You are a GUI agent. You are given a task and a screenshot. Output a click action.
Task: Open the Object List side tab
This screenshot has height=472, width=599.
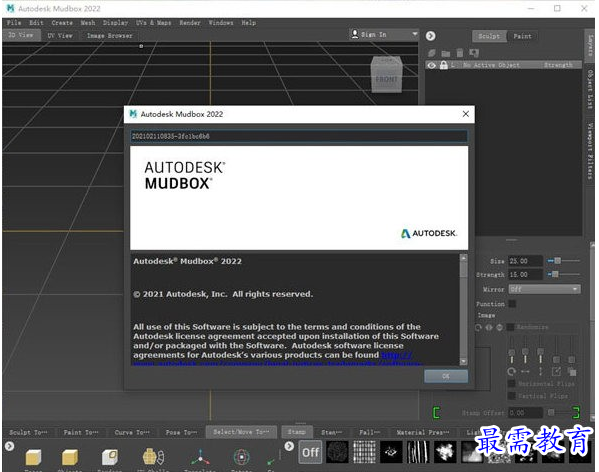[x=591, y=89]
